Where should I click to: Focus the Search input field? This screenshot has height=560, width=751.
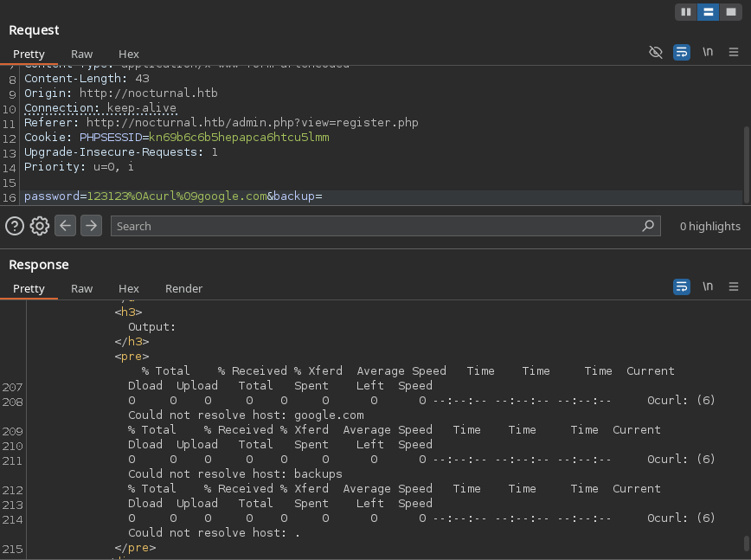click(x=386, y=226)
